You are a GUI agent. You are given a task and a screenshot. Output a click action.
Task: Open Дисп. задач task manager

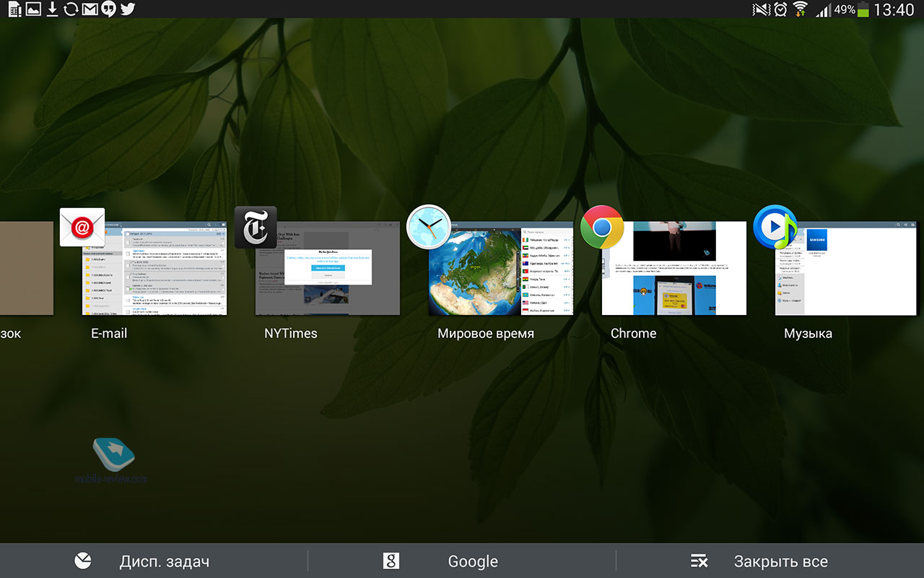[x=154, y=561]
